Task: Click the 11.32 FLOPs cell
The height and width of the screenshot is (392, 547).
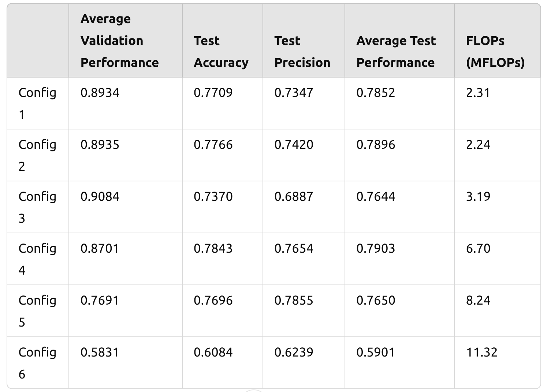Action: point(481,353)
